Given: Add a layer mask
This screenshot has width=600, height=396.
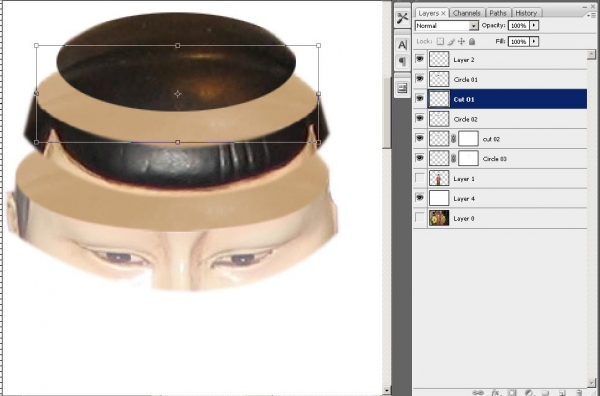Looking at the screenshot, I should 512,392.
